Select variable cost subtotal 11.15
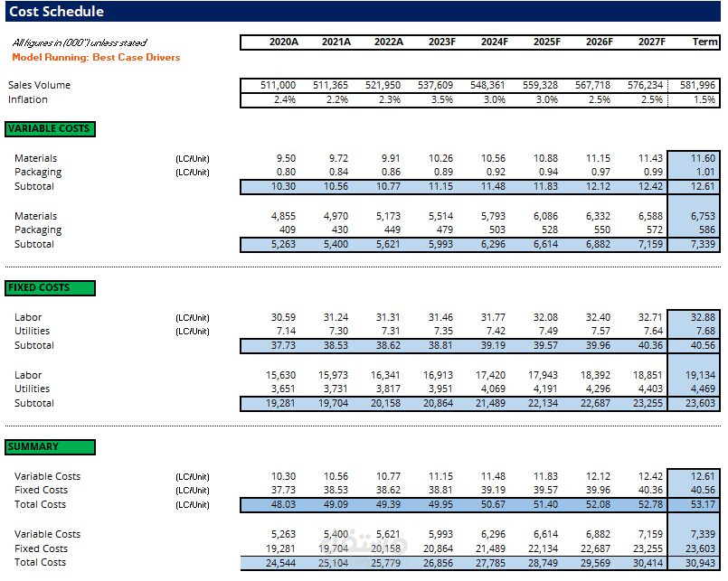 (x=440, y=186)
